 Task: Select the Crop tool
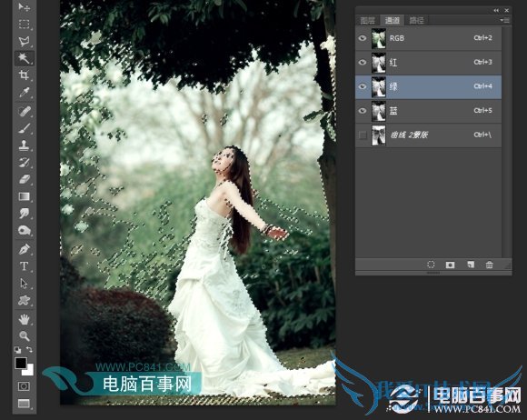pos(24,75)
